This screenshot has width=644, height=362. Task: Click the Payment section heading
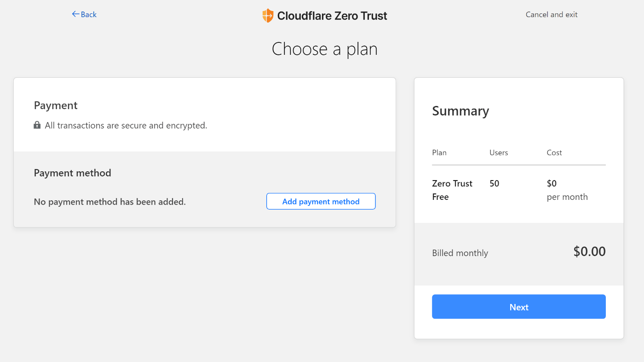56,105
